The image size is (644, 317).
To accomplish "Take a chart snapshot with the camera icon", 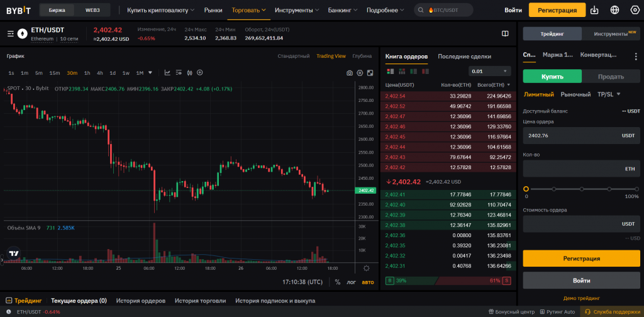I will (x=350, y=73).
